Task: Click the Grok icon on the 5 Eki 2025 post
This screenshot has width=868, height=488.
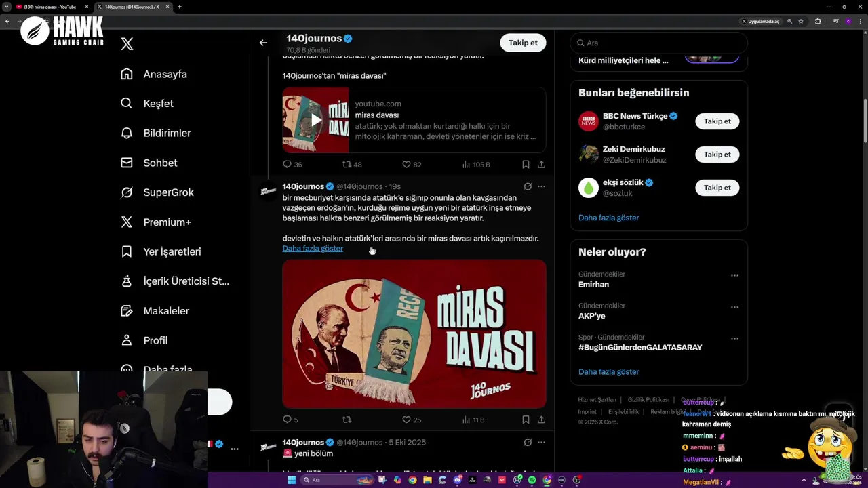Action: (528, 443)
